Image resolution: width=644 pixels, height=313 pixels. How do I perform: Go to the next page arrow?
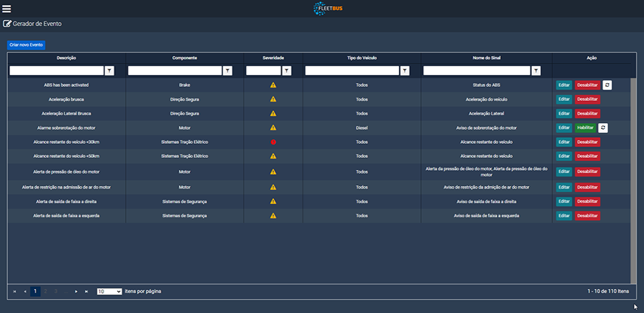[77, 292]
